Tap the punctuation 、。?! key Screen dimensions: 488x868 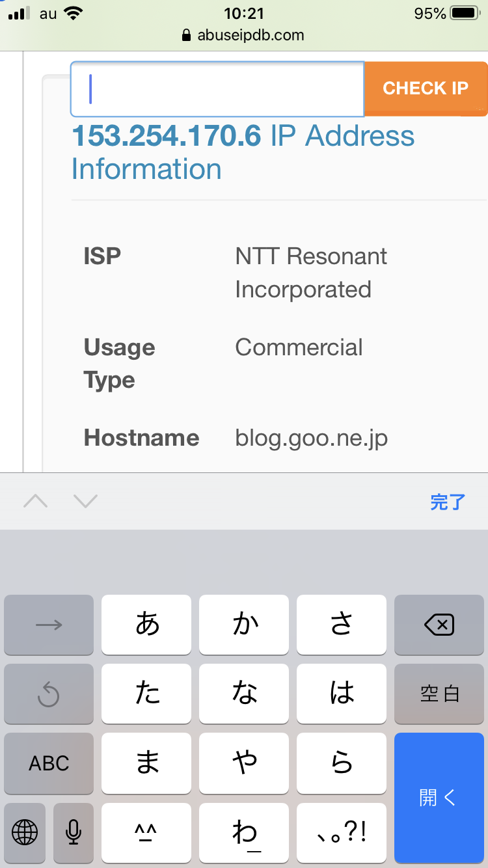click(x=342, y=832)
